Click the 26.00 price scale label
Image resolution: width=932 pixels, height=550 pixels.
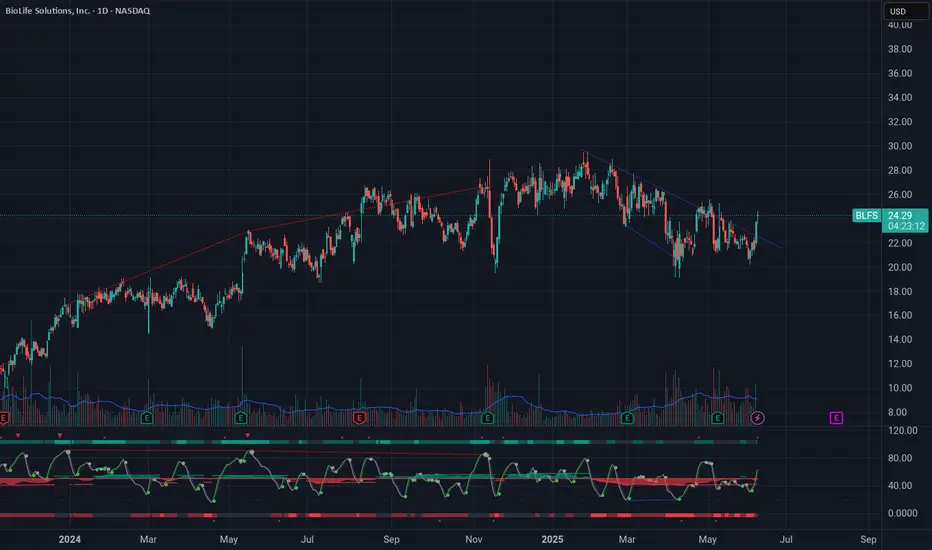tap(900, 194)
